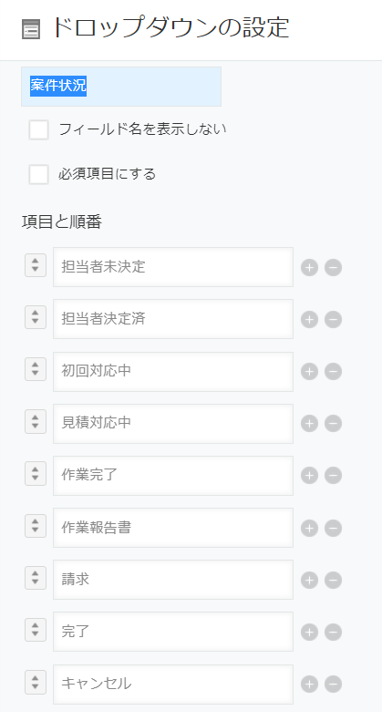Click the 見積対応中 item text field
The height and width of the screenshot is (712, 382).
coord(173,424)
